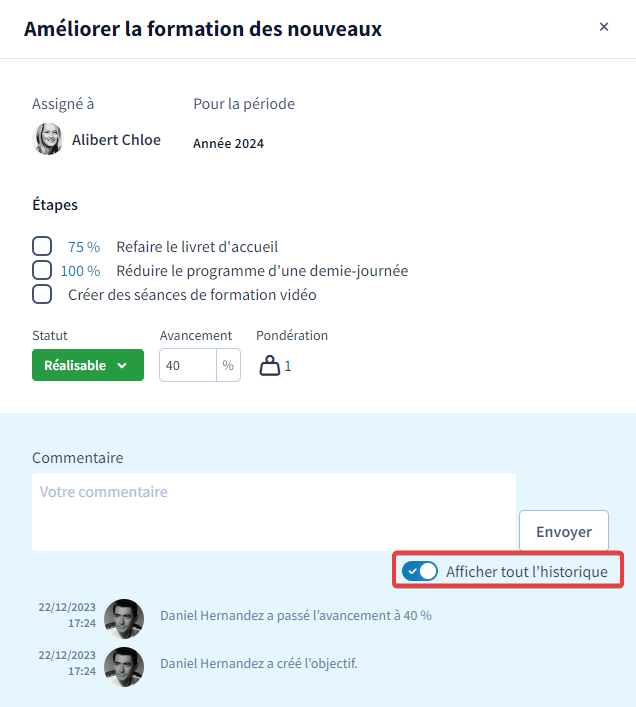Close the objective dialog with the X icon

[604, 27]
